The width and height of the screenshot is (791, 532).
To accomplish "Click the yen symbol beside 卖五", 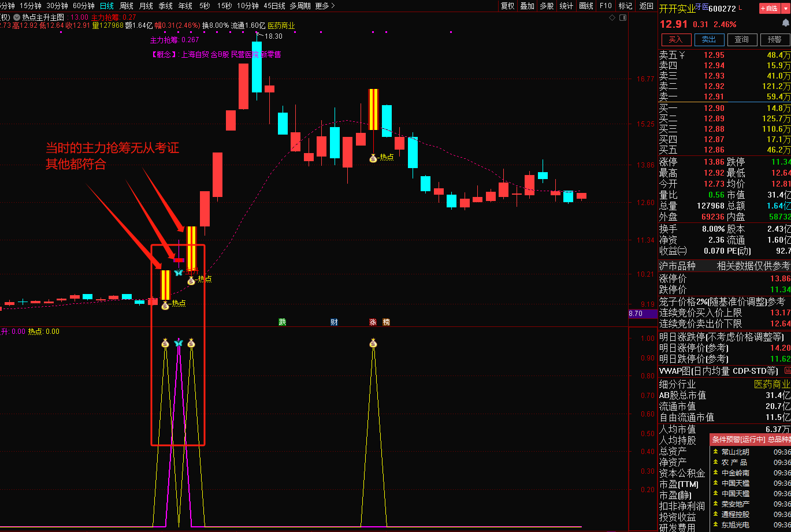I will tap(682, 55).
